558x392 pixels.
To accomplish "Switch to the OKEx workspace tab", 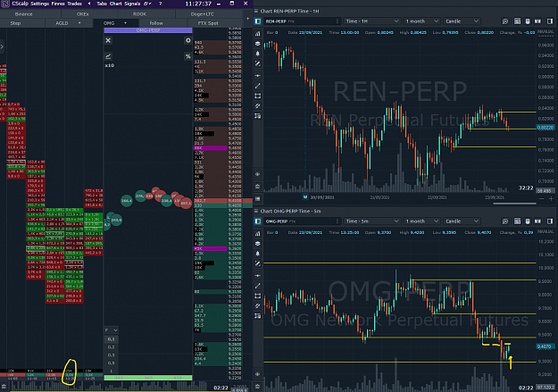I will 82,14.
